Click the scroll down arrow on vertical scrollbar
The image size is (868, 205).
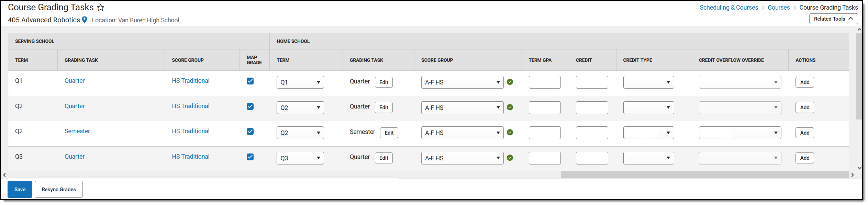pos(859,168)
